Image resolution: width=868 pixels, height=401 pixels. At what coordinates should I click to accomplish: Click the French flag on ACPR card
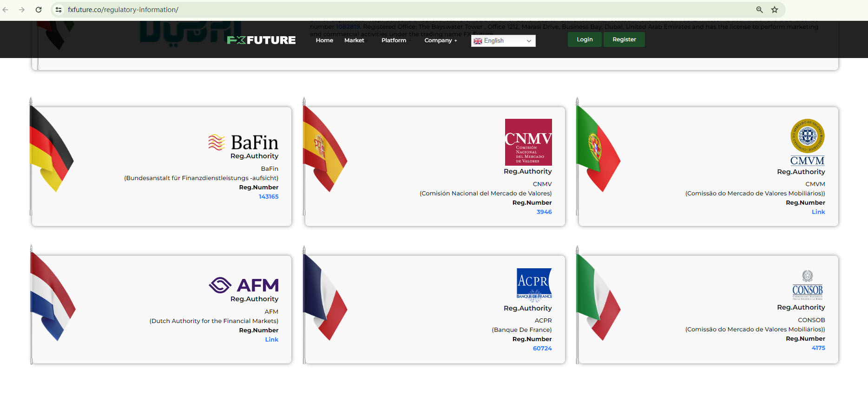[x=325, y=298]
